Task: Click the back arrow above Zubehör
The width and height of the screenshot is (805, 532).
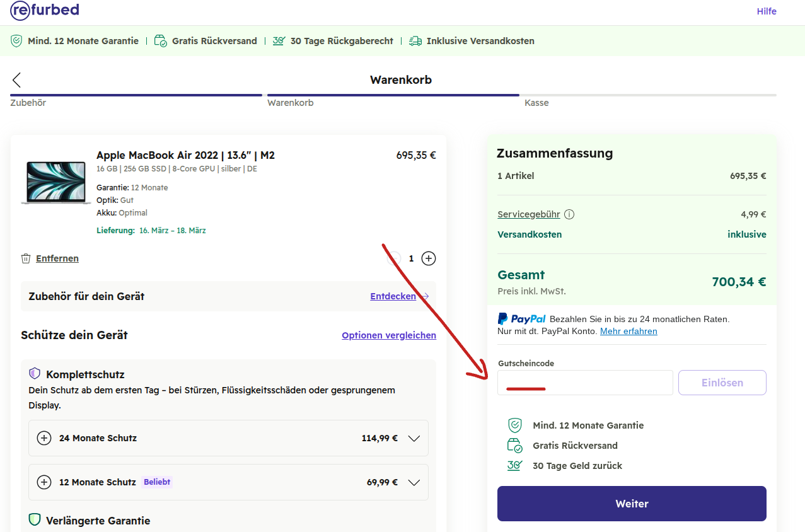Action: pyautogui.click(x=16, y=80)
